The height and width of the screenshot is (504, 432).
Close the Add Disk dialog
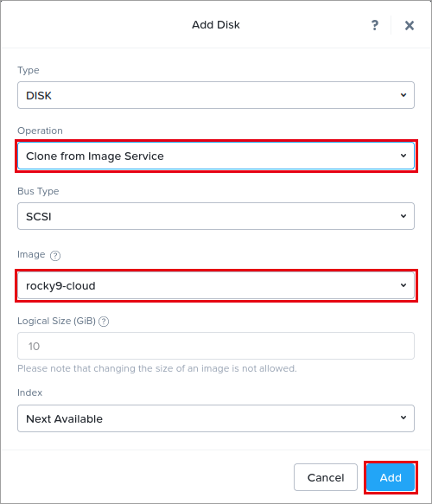pos(410,25)
